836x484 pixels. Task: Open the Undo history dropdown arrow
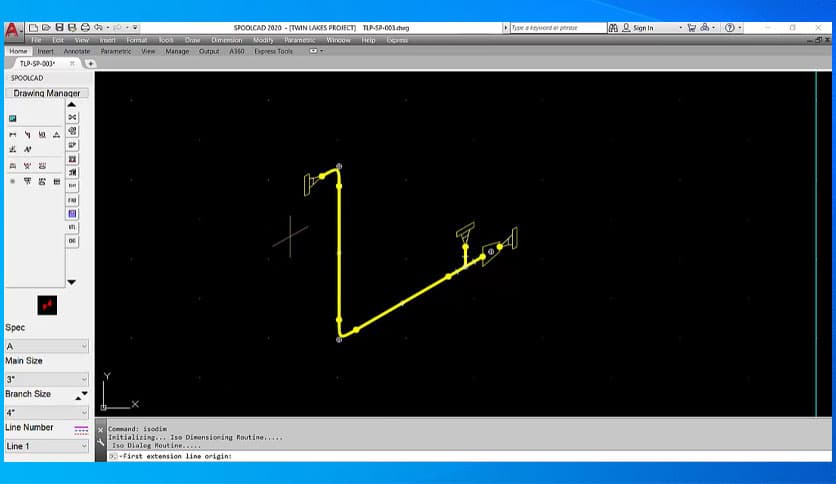(x=108, y=28)
